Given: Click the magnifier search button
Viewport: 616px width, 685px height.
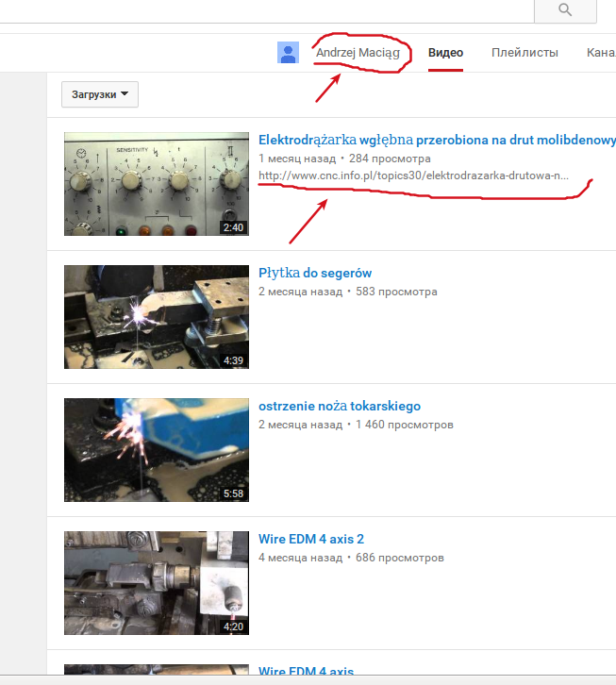Looking at the screenshot, I should point(565,10).
